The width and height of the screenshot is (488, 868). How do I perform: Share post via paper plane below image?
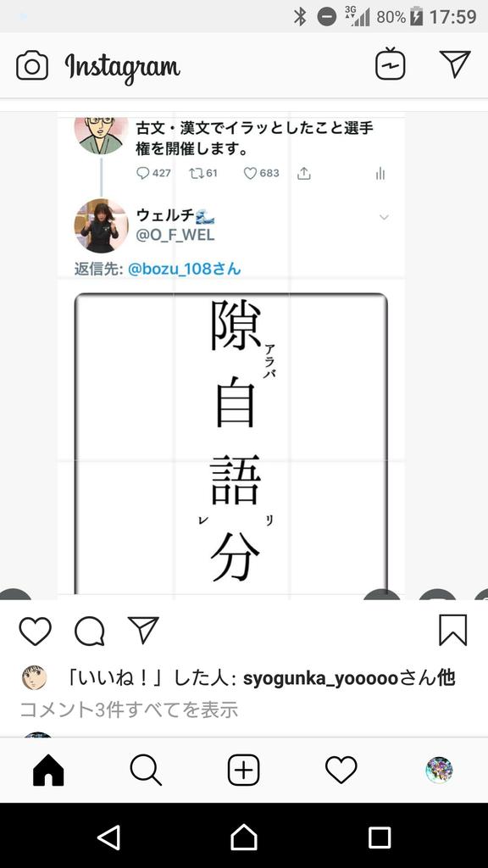click(x=143, y=630)
